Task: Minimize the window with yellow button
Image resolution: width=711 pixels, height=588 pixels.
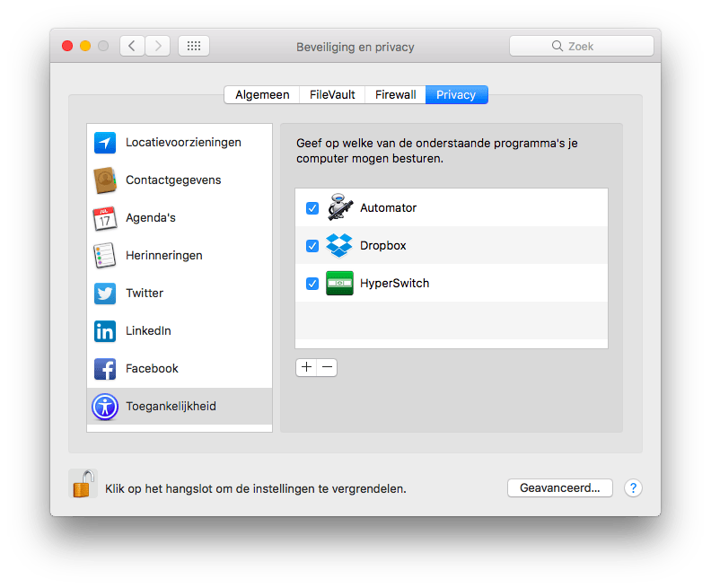Action: [x=85, y=46]
